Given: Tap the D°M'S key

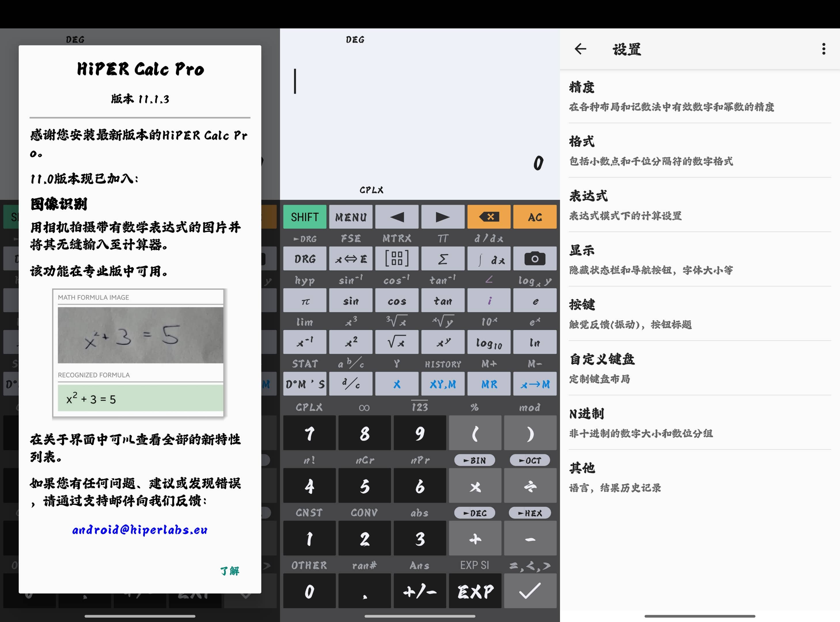Looking at the screenshot, I should 305,384.
